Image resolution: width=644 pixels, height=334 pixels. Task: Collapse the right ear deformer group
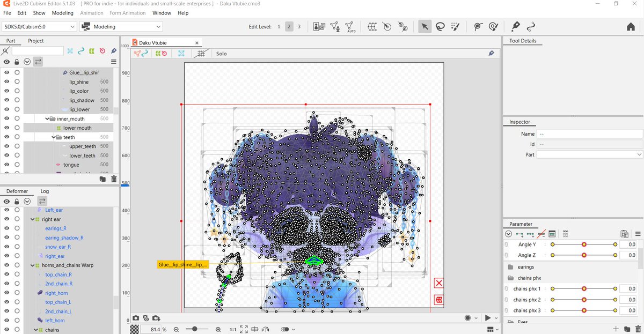click(32, 219)
